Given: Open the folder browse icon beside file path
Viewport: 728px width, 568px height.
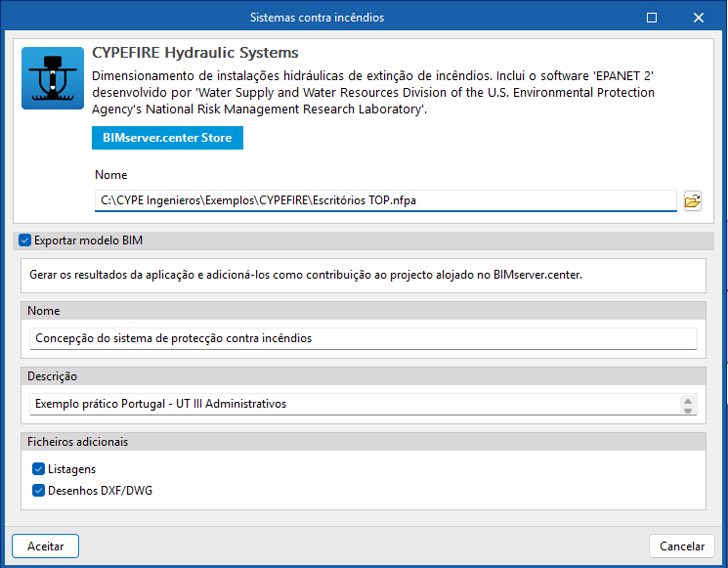Looking at the screenshot, I should coord(692,201).
